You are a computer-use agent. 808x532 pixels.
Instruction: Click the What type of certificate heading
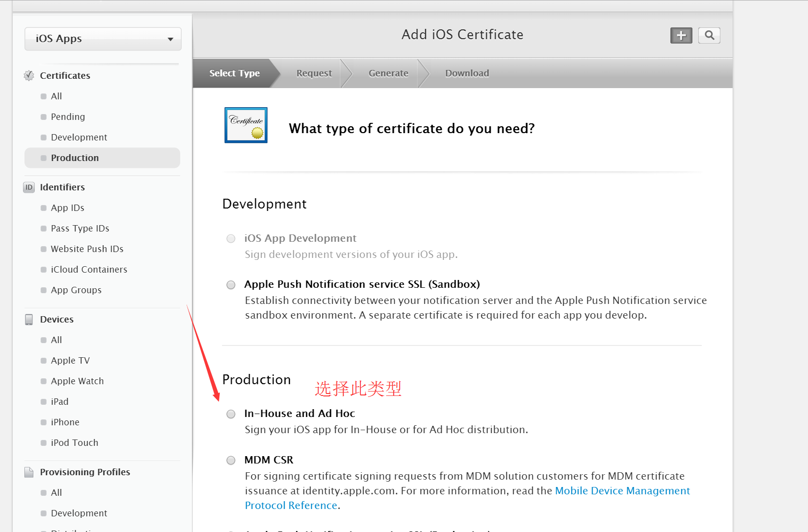point(411,129)
